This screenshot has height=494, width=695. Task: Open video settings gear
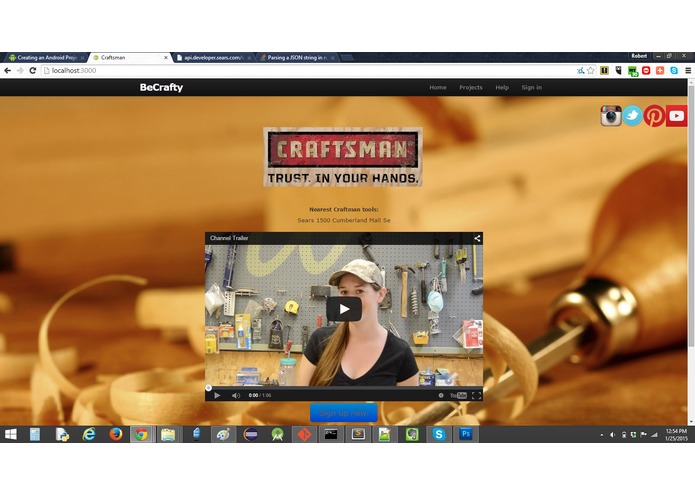441,395
